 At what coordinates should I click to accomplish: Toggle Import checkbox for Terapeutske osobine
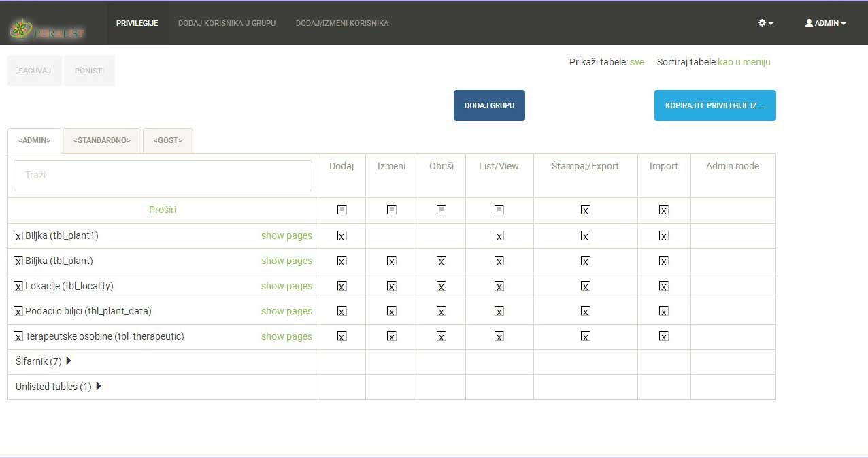coord(663,337)
